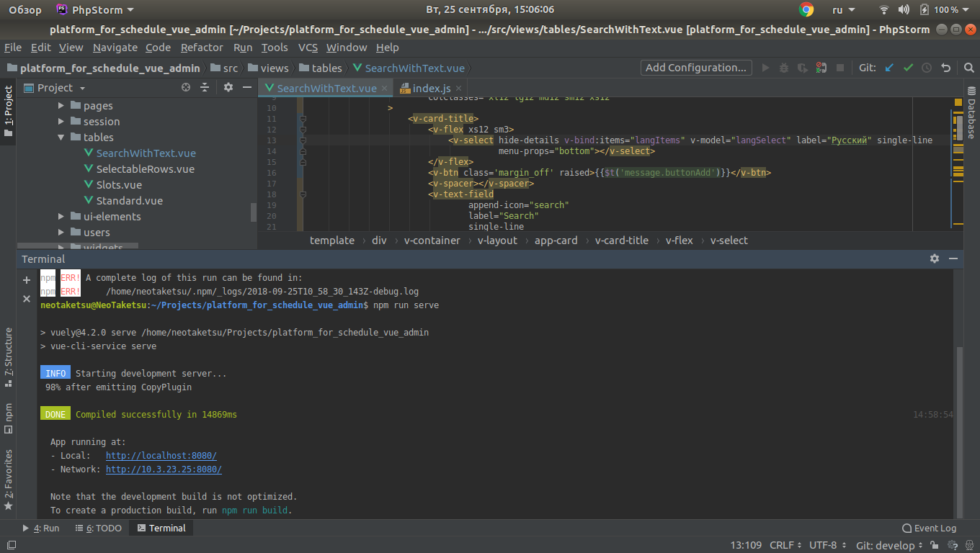Open Wi-Fi network indicator
This screenshot has height=553, width=980.
click(884, 9)
